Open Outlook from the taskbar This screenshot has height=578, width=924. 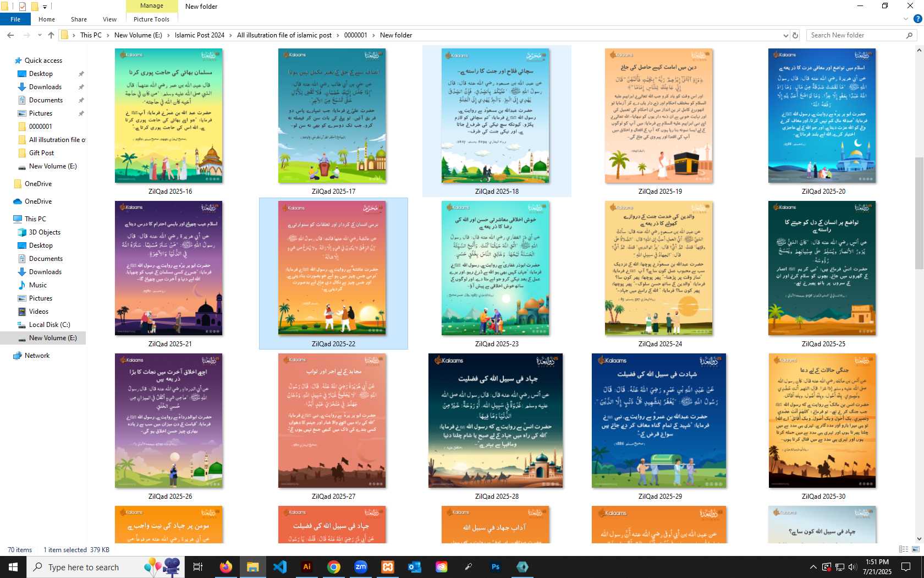415,567
